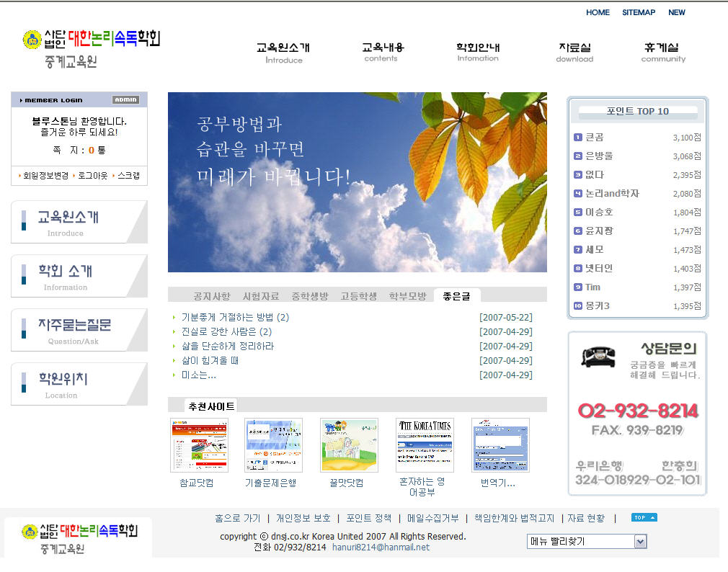Click the 학원위치 Location sidebar banner
The width and height of the screenshot is (728, 572).
[x=78, y=384]
